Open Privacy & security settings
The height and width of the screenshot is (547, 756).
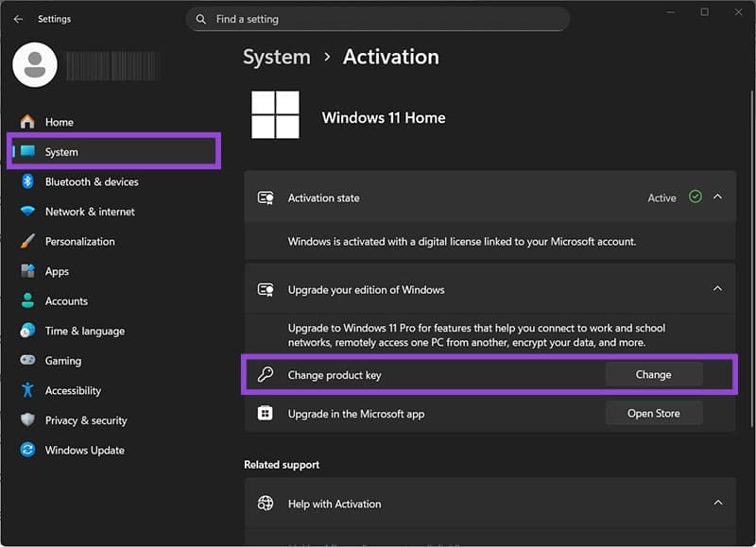click(87, 420)
